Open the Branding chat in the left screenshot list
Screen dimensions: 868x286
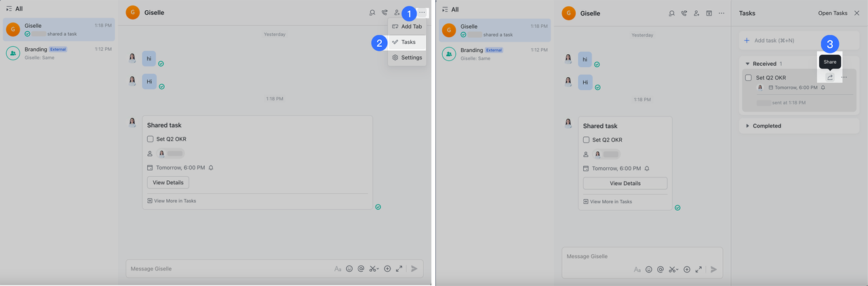pos(58,53)
